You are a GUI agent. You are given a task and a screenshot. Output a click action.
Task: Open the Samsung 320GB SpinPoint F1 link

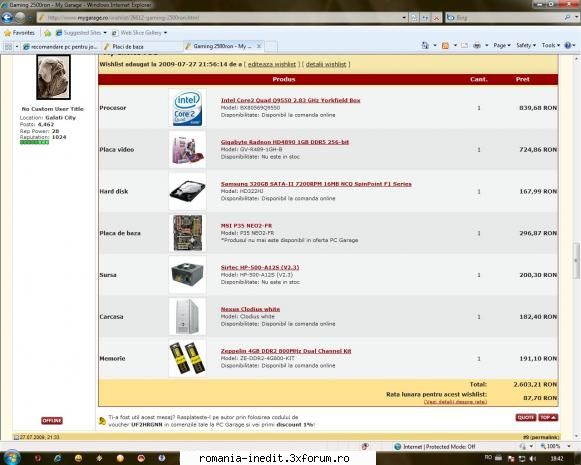click(x=316, y=184)
